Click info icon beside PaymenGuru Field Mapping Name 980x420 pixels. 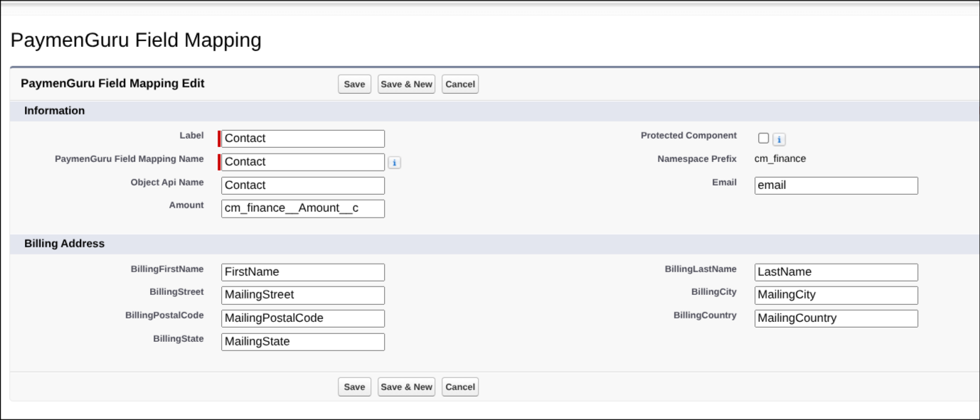point(395,163)
